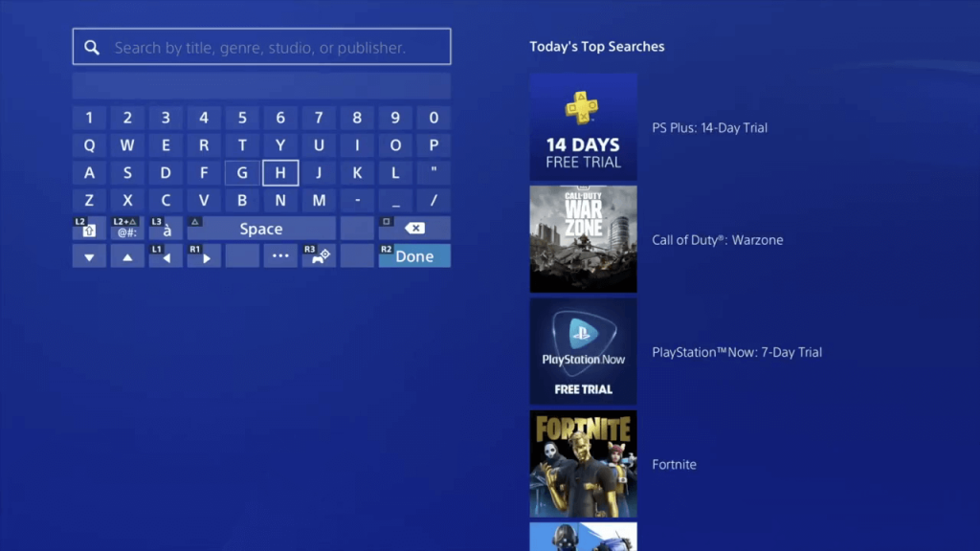
Task: Tap the letter P key
Action: [434, 145]
